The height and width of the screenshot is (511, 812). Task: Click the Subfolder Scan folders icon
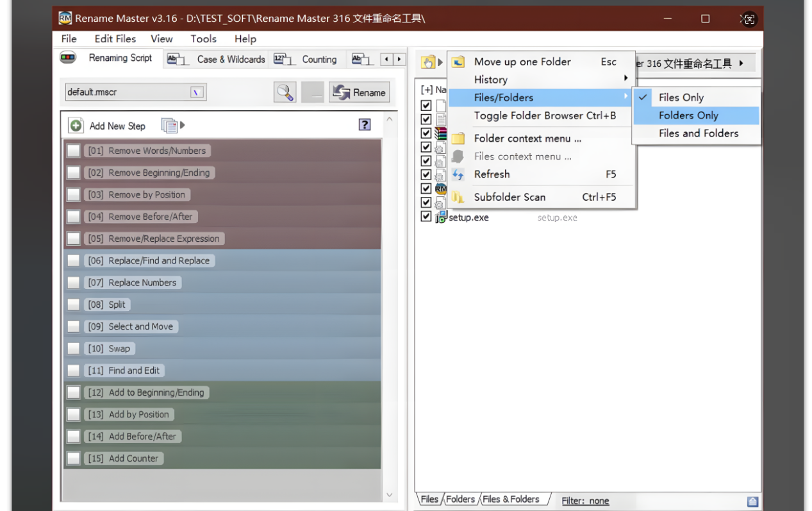click(x=458, y=197)
